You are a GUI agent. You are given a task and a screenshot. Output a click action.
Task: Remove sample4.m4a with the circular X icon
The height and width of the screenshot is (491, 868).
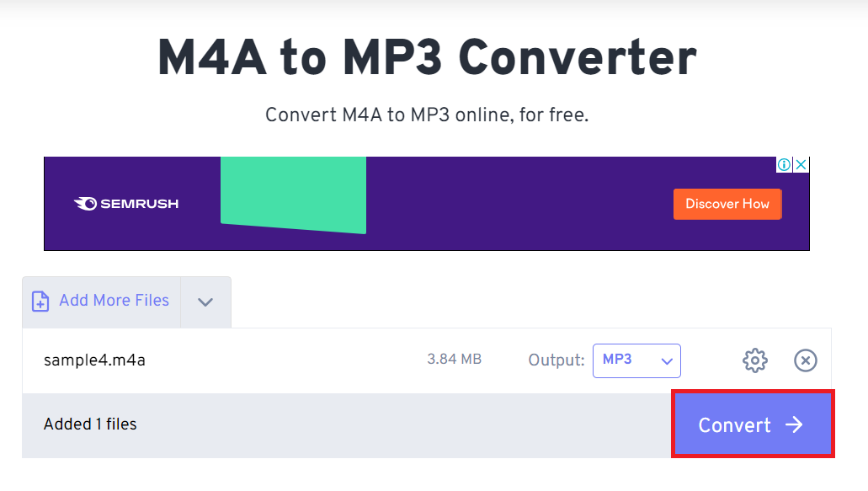tap(805, 360)
